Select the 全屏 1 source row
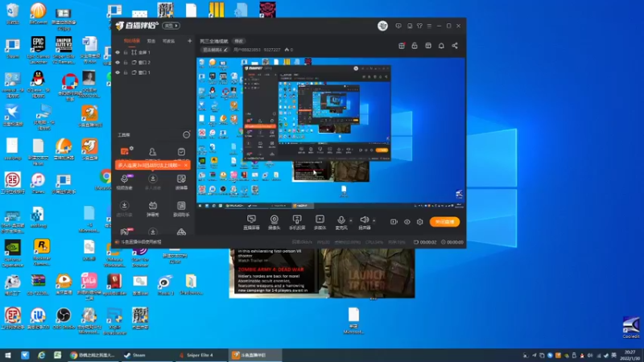 coord(154,52)
